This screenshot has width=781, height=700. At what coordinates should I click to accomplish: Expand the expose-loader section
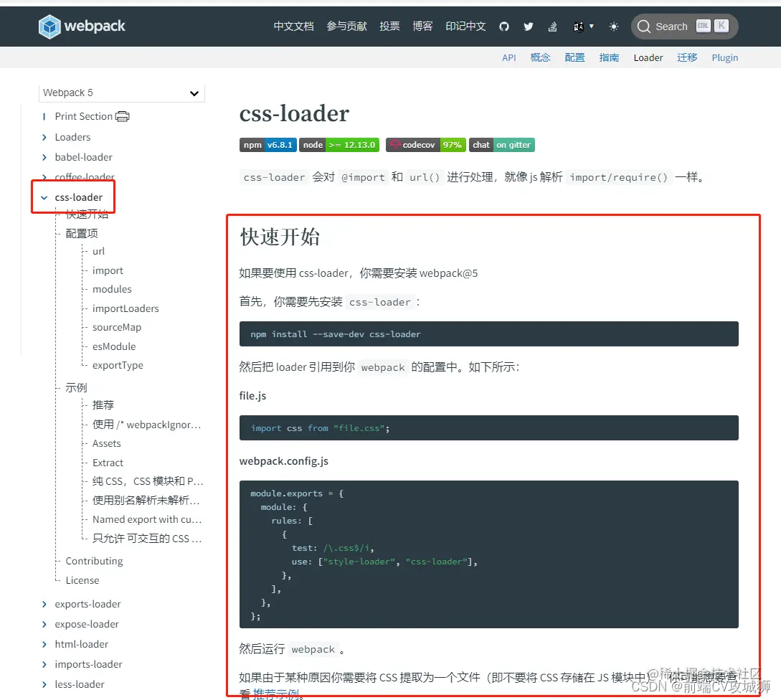pos(44,624)
